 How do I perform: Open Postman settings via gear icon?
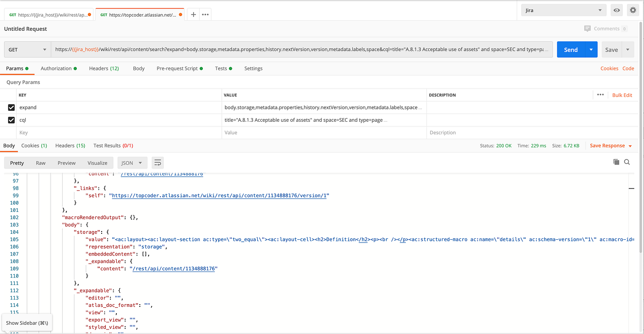click(633, 10)
